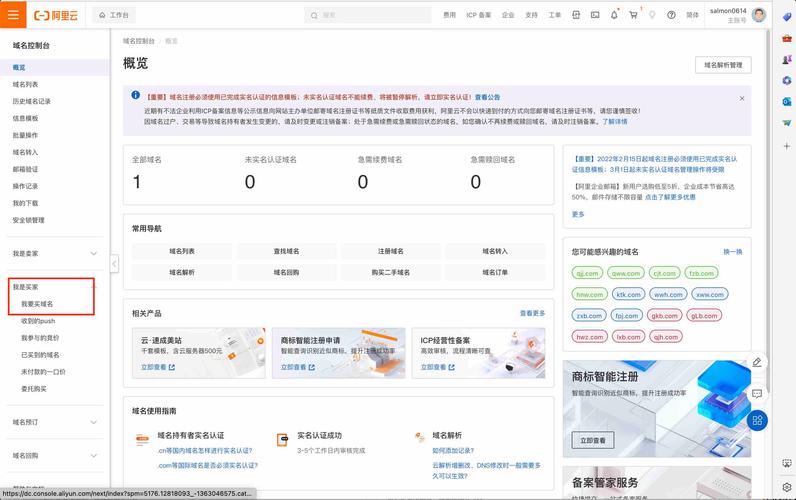Click the browser sidebar toolbox icon
Screen dimensions: 796x500
(786, 38)
